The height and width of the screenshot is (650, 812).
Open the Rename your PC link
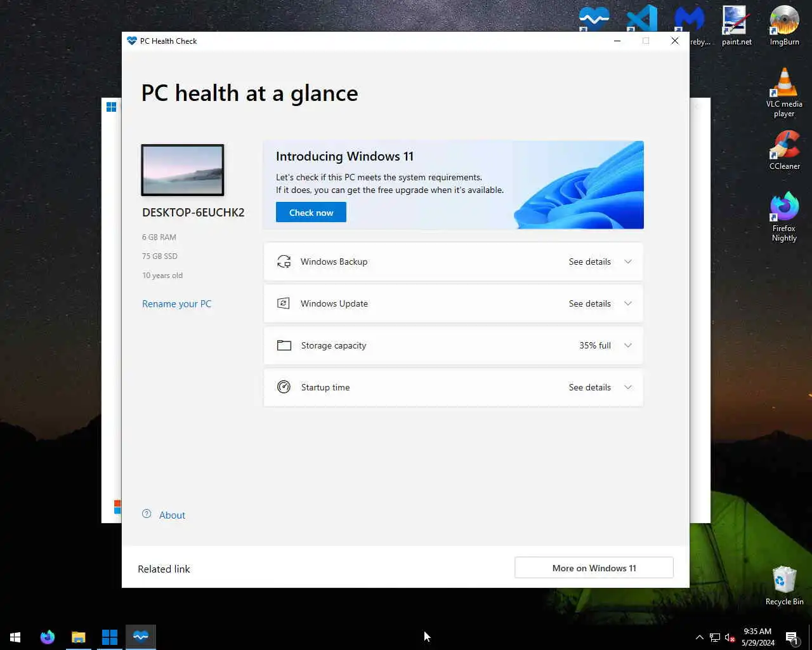[176, 304]
